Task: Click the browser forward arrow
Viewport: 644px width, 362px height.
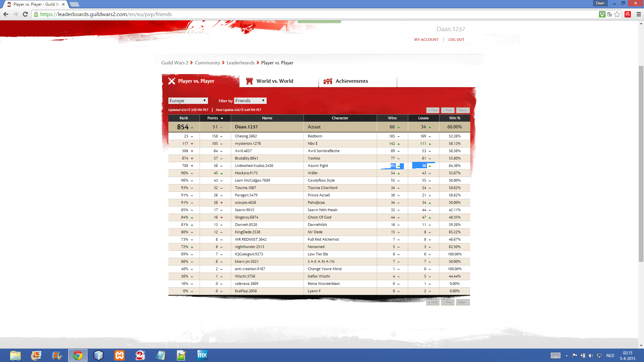Action: pyautogui.click(x=15, y=14)
